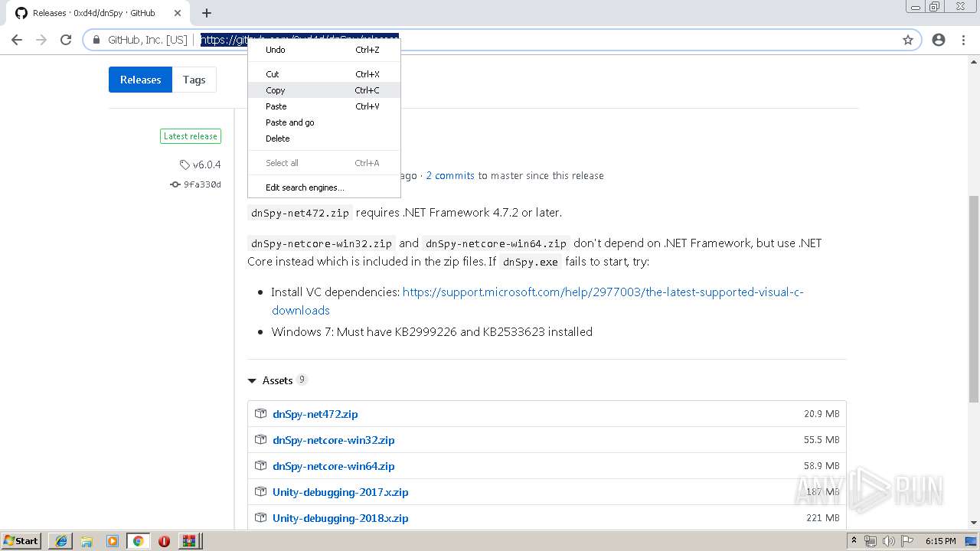The height and width of the screenshot is (551, 980).
Task: Click the Action Center flag icon in the tray
Action: [906, 541]
